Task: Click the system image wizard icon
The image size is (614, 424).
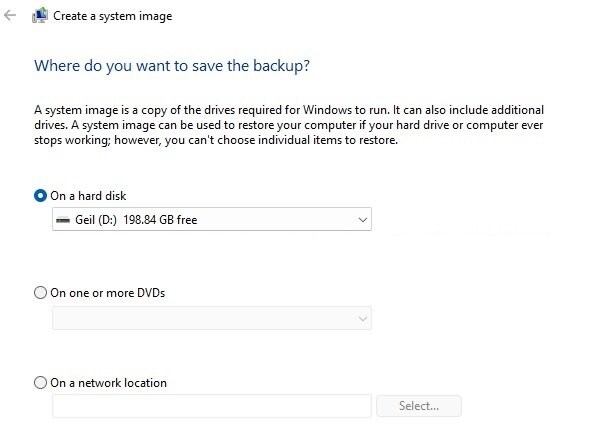Action: coord(40,16)
